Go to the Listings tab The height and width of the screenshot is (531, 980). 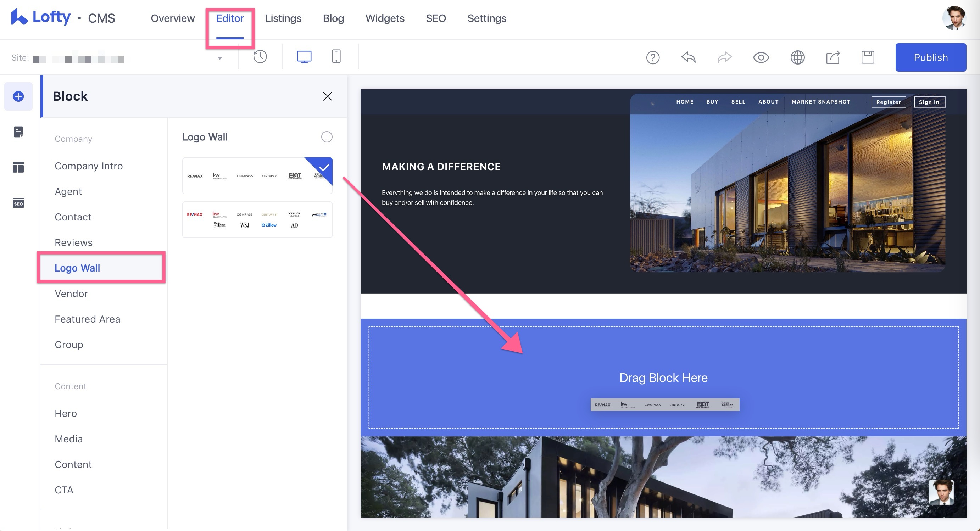[283, 18]
